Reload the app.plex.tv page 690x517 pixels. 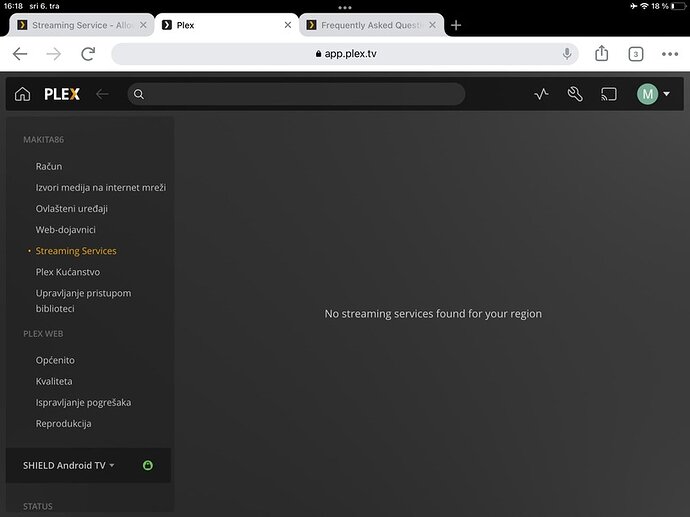(88, 54)
